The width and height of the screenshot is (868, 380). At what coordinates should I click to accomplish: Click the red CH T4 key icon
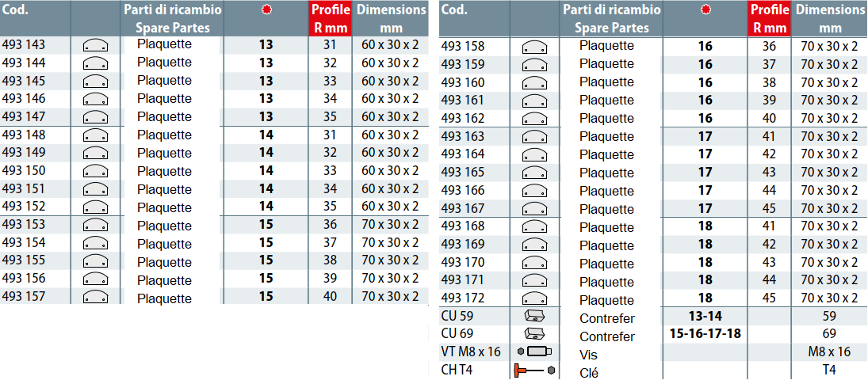(x=533, y=370)
